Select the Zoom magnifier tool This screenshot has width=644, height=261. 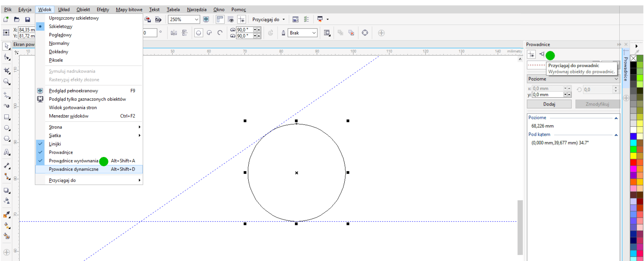[x=7, y=82]
